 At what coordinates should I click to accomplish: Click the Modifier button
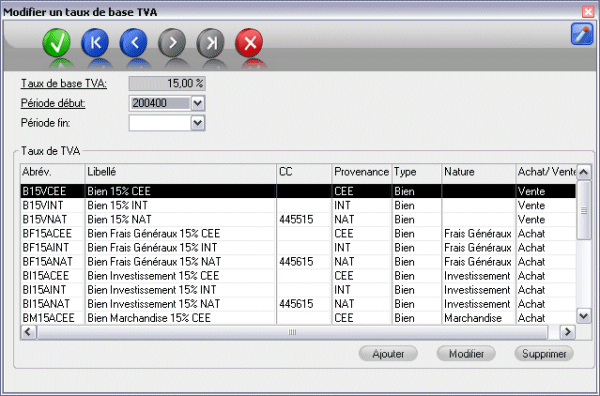(x=466, y=354)
